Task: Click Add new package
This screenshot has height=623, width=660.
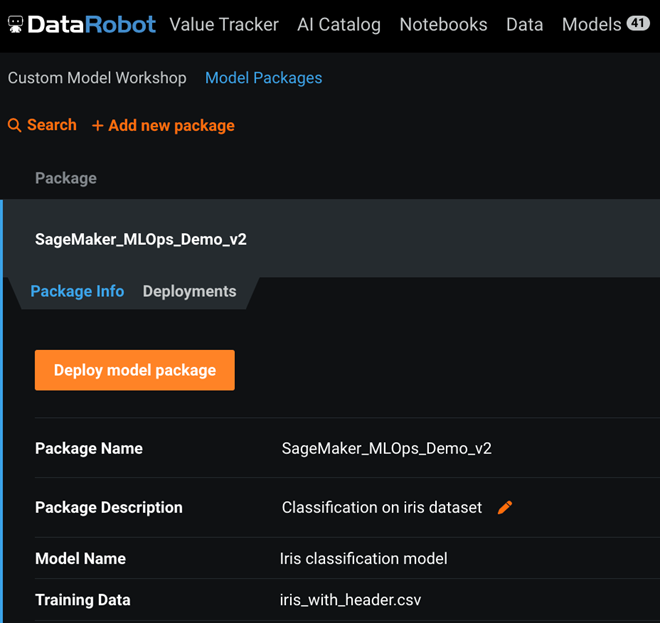Action: coord(163,125)
